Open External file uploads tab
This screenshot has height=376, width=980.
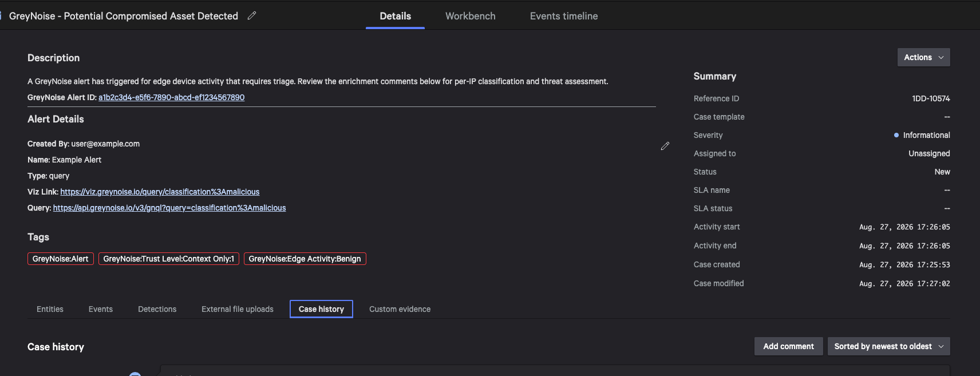click(x=238, y=309)
